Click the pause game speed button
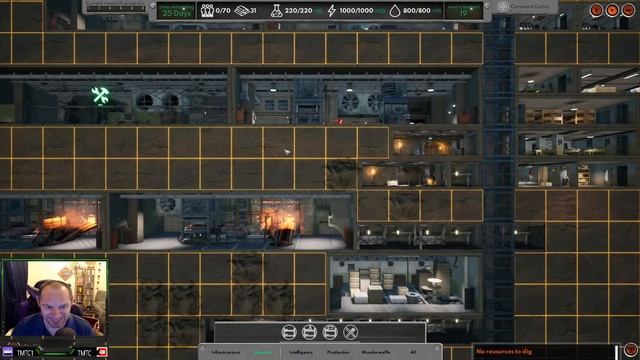 (597, 10)
